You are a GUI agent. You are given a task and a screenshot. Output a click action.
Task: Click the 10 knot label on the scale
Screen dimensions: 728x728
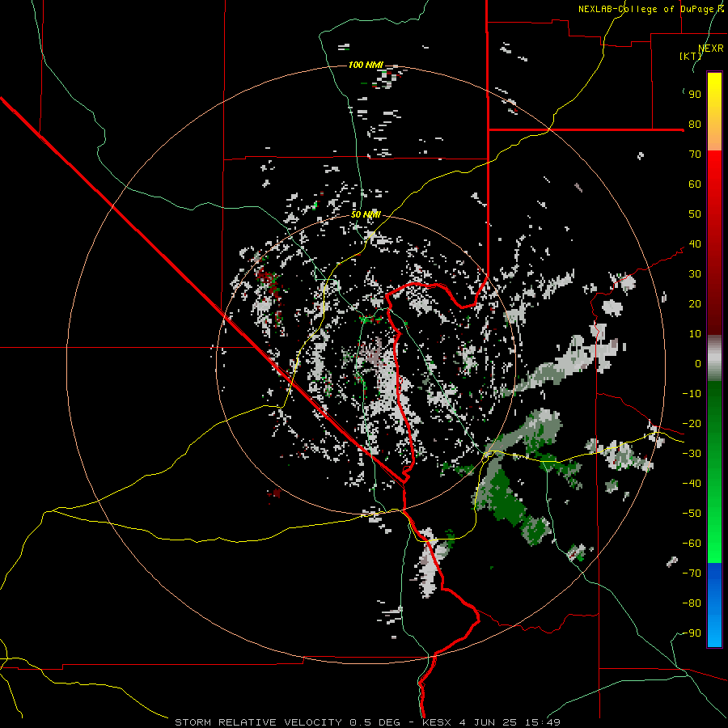tap(695, 334)
